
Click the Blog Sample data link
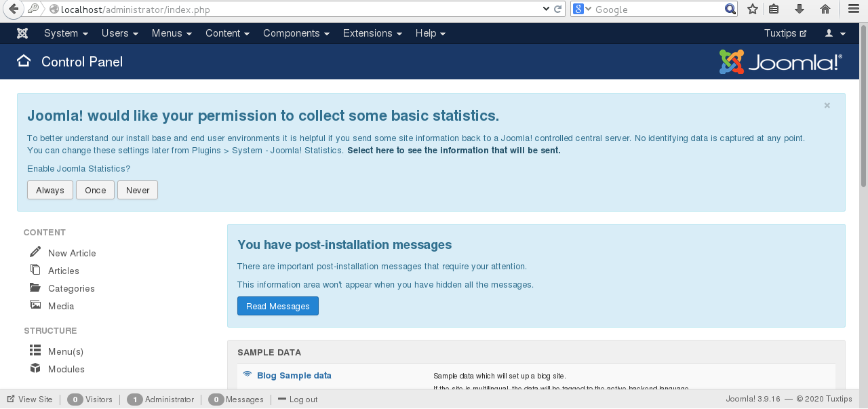point(294,375)
